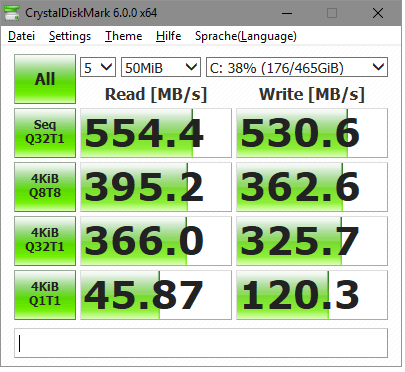Click the CrystalDiskMark app icon in title bar
Image resolution: width=405 pixels, height=372 pixels.
[x=12, y=13]
